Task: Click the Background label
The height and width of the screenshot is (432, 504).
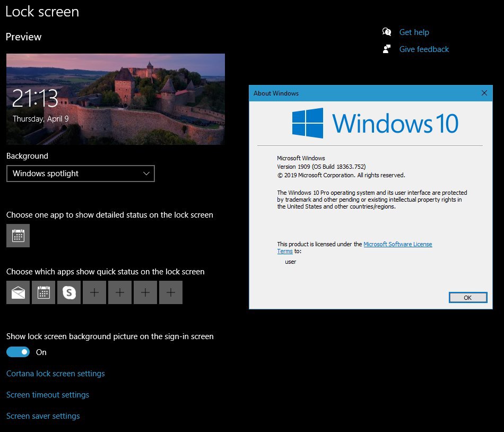Action: click(27, 156)
